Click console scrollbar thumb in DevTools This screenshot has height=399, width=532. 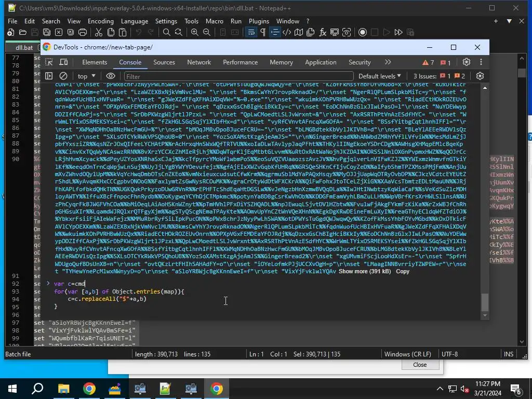(485, 302)
